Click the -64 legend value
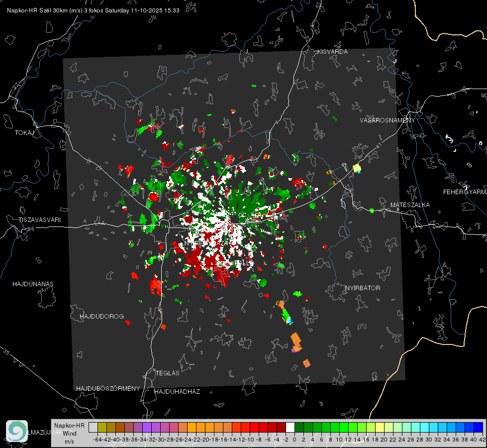This screenshot has width=487, height=448. click(97, 440)
